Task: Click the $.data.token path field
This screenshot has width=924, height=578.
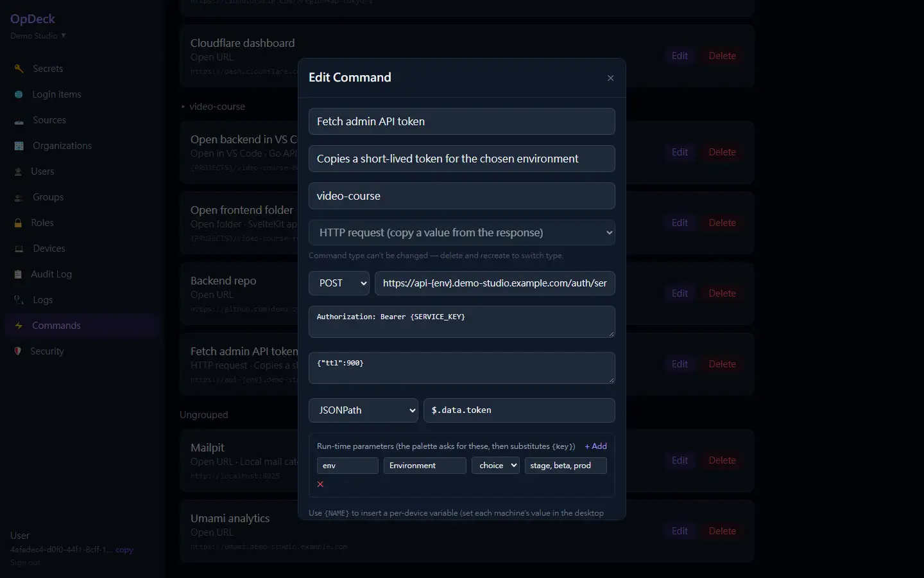Action: 519,410
